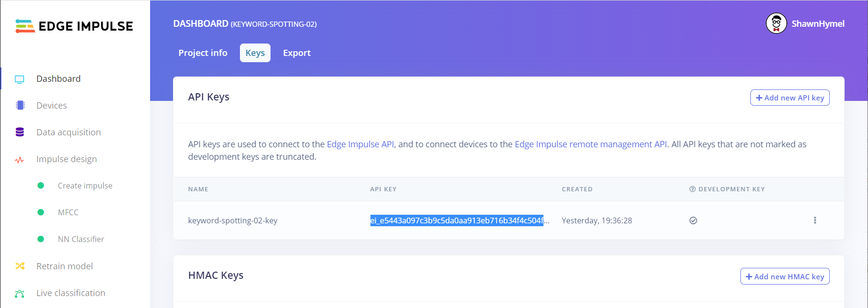Click the DASHBOARD (KEYWORD-SPOTTING-02) page title
The width and height of the screenshot is (868, 308).
point(245,23)
